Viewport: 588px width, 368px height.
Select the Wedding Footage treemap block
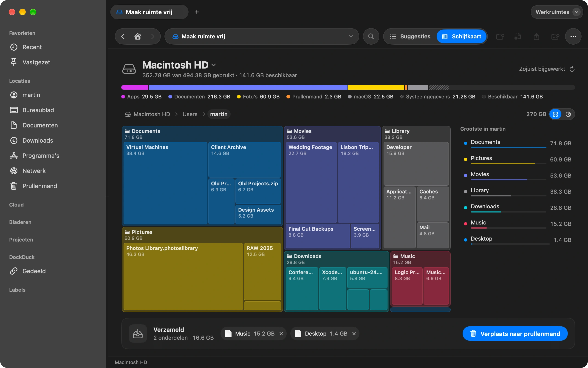[x=311, y=183]
